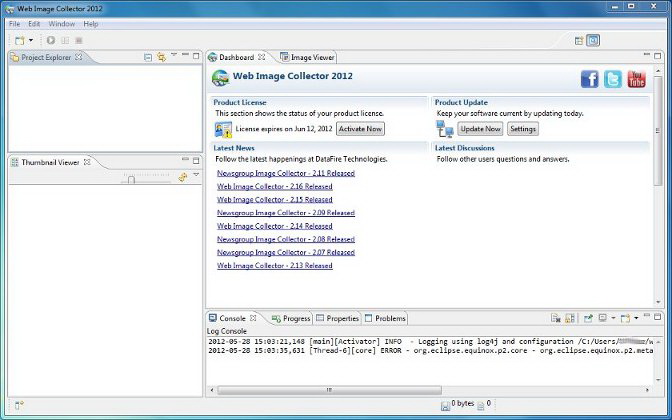Click the Open Console icon

pyautogui.click(x=625, y=318)
